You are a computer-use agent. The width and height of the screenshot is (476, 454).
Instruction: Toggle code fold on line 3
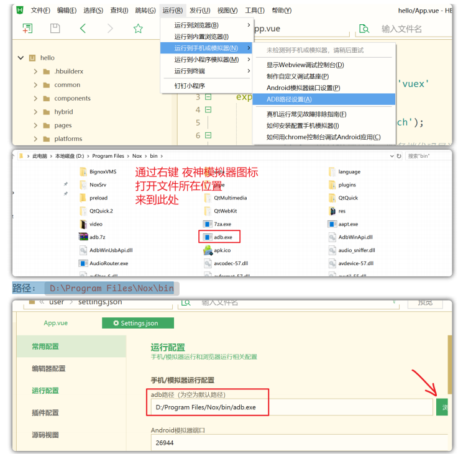[x=208, y=97]
